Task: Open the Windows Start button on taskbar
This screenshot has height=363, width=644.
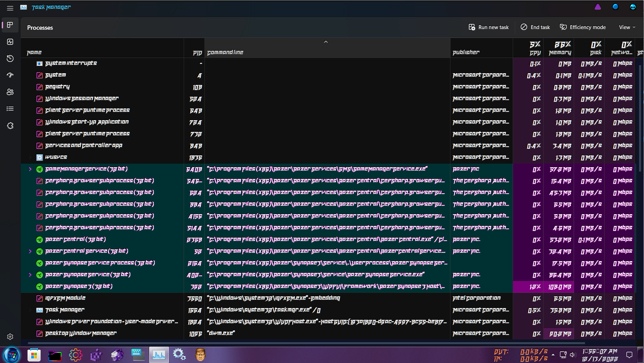Action: pyautogui.click(x=12, y=355)
